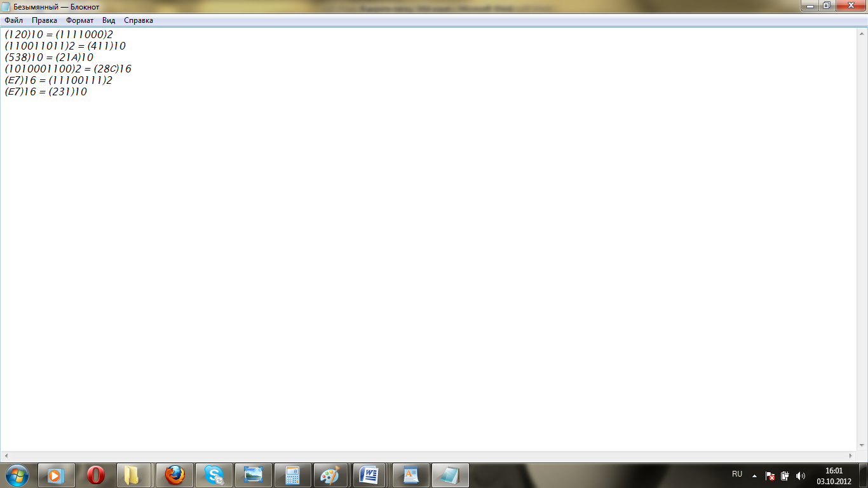
Task: Click the RU language indicator
Action: click(x=737, y=475)
